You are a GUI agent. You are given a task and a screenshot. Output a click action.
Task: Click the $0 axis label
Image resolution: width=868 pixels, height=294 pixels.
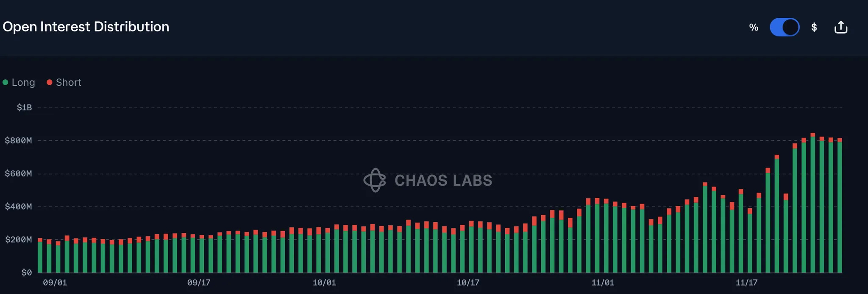point(26,272)
